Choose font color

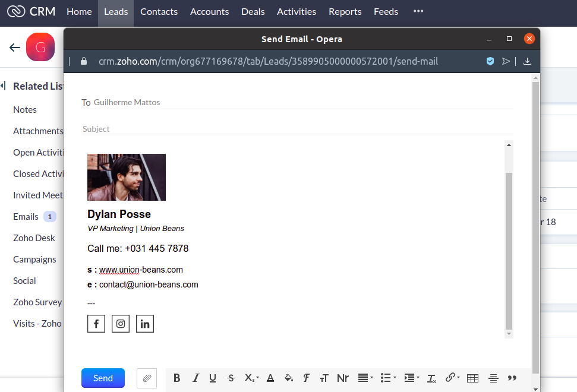tap(270, 378)
